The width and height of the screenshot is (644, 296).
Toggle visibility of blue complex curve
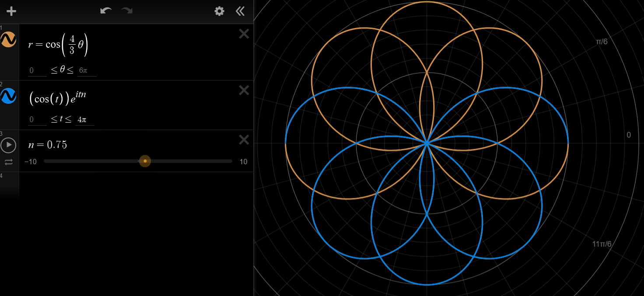pos(8,96)
